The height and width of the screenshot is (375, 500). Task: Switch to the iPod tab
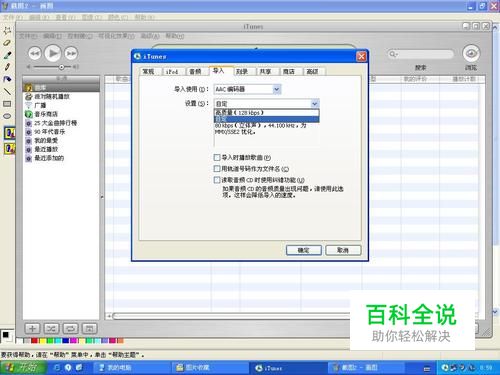(x=172, y=71)
